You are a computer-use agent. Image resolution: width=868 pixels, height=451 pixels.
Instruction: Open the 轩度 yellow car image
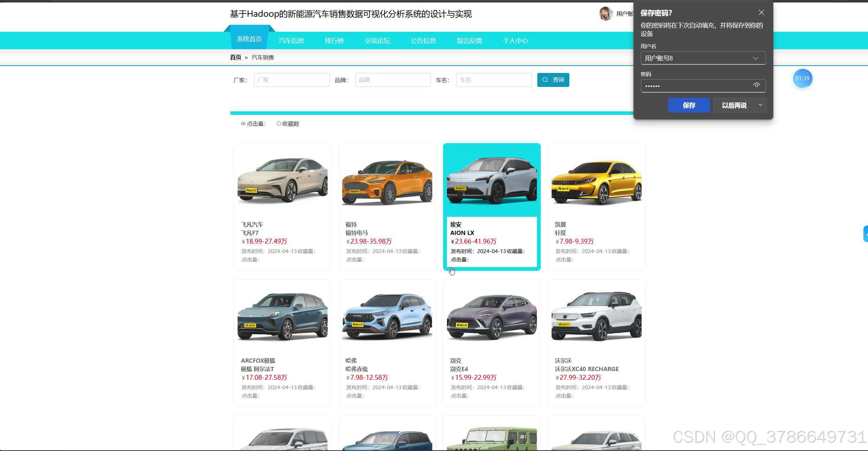click(597, 180)
